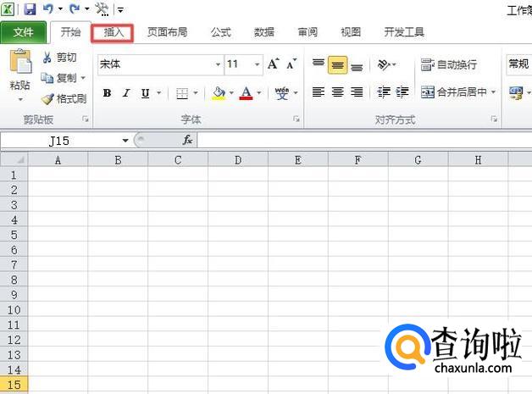The image size is (532, 394).
Task: Open Undo history dropdown arrow
Action: click(60, 8)
